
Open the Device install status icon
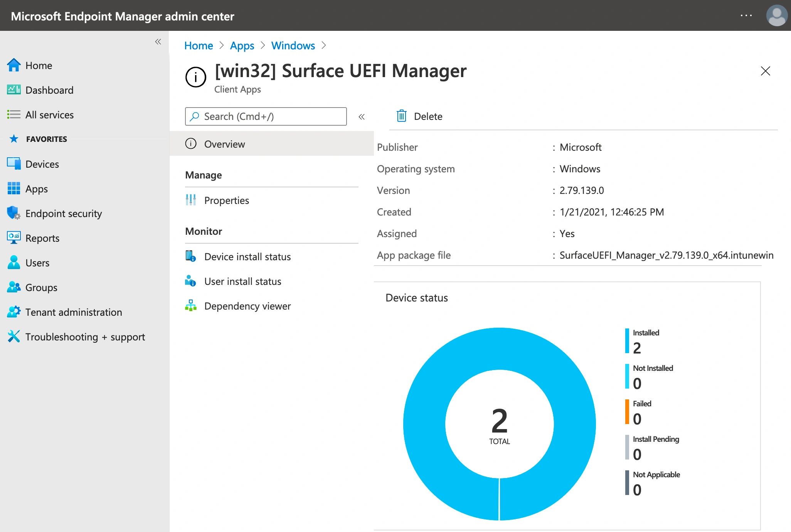point(190,256)
